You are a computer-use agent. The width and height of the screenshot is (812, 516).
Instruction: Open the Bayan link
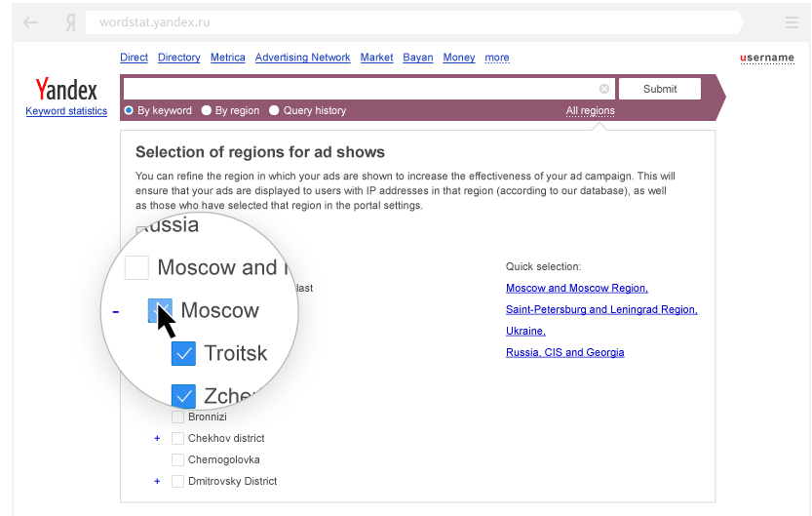pos(418,58)
